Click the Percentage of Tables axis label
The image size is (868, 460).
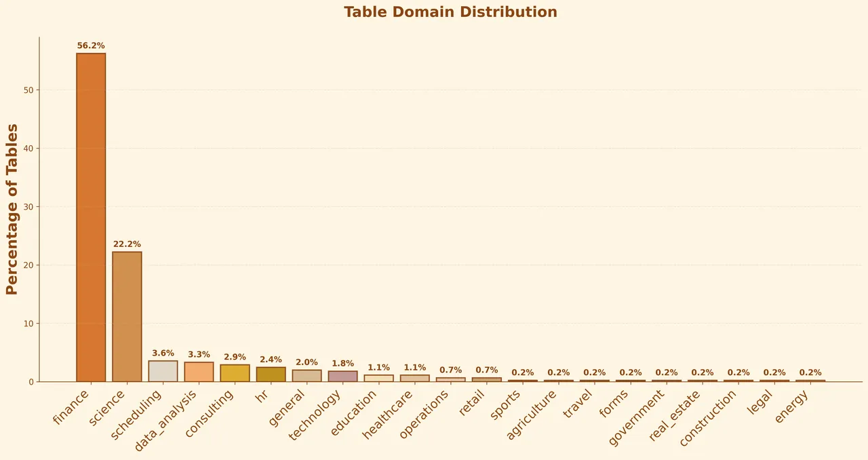[12, 209]
